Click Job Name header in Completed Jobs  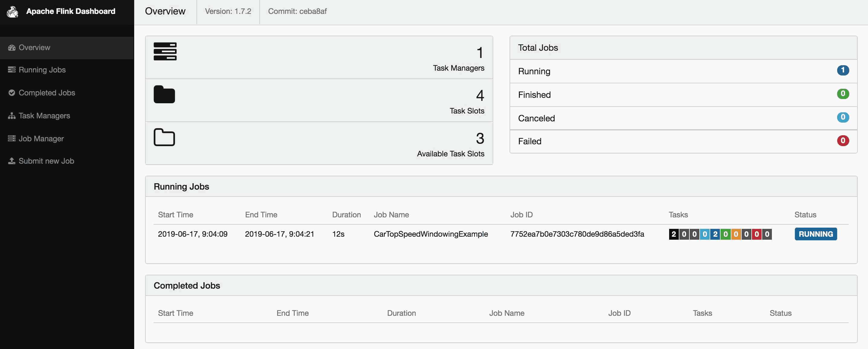point(507,313)
